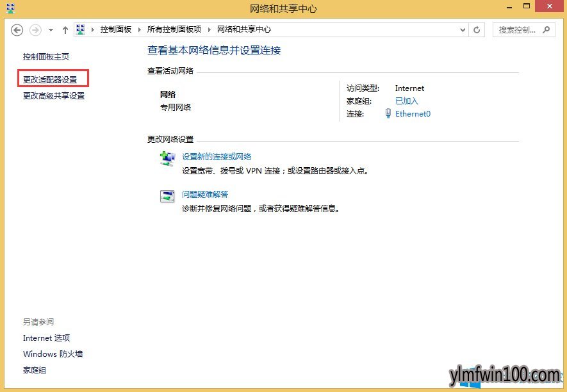Viewport: 567px width, 392px height.
Task: Minimize the 网络和共享中心 window
Action: 510,7
